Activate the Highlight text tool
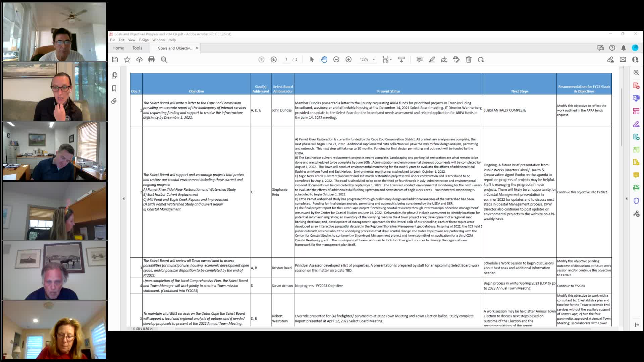Viewport: 644px width, 362px height. [432, 59]
